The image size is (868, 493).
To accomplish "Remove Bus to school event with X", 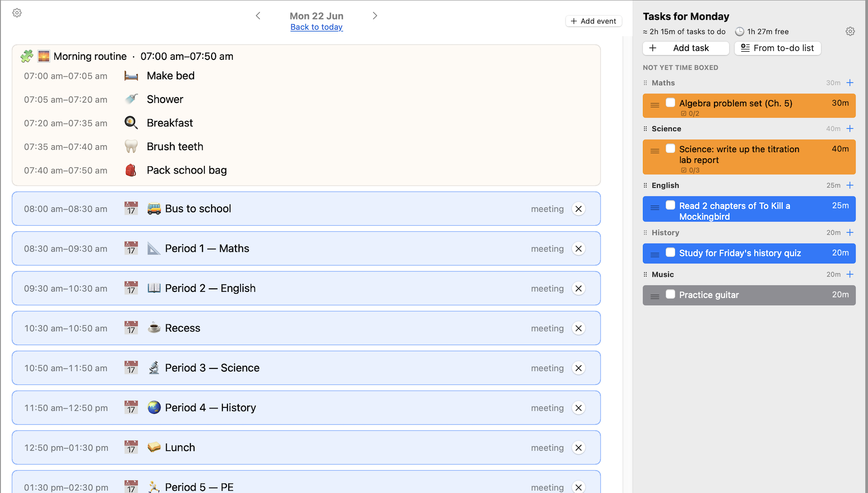I will [579, 209].
